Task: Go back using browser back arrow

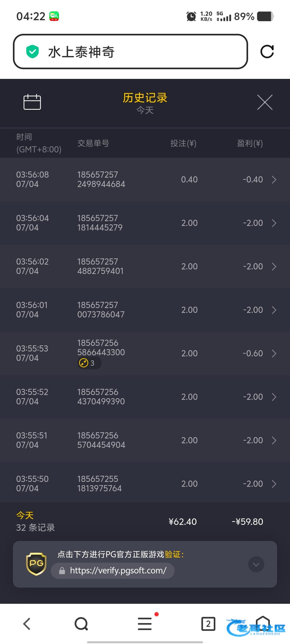Action: coord(27,624)
